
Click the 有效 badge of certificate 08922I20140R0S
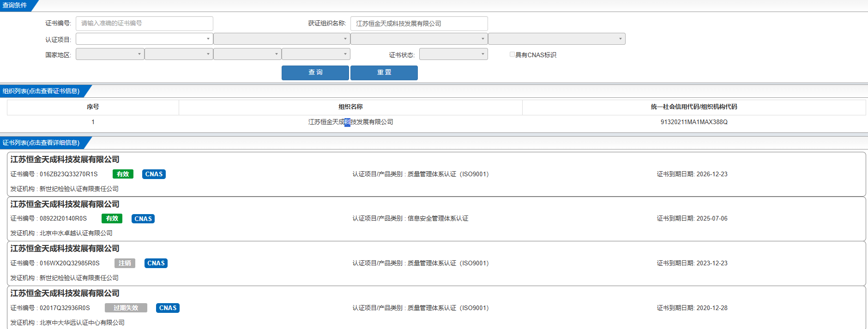click(112, 219)
